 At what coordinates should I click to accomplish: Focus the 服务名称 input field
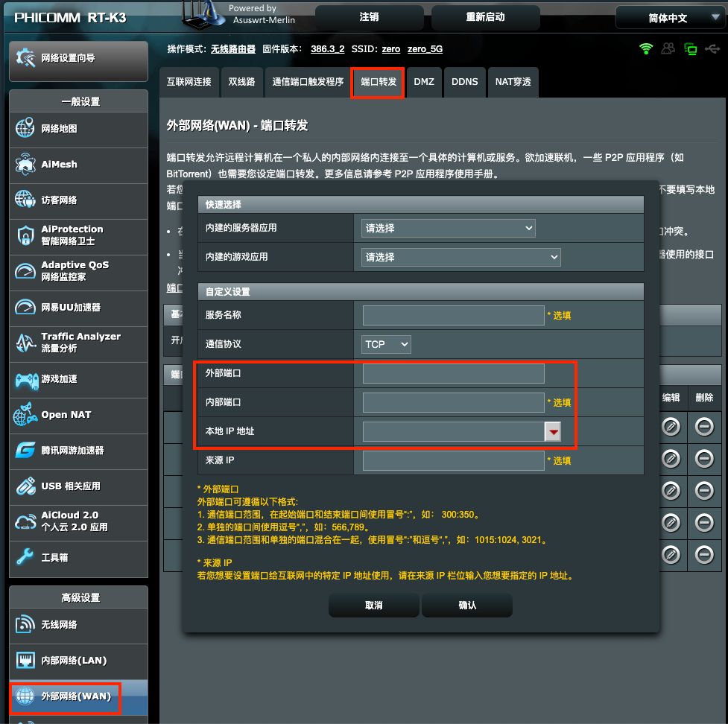[x=453, y=316]
